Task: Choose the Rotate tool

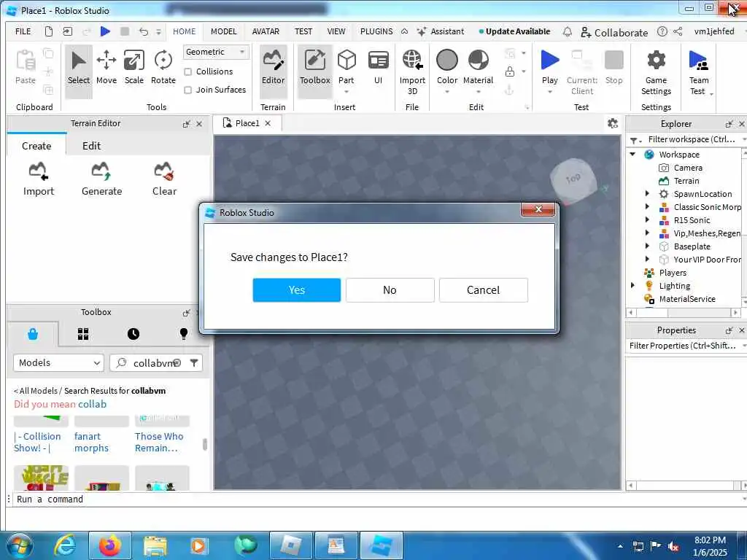Action: pyautogui.click(x=163, y=68)
